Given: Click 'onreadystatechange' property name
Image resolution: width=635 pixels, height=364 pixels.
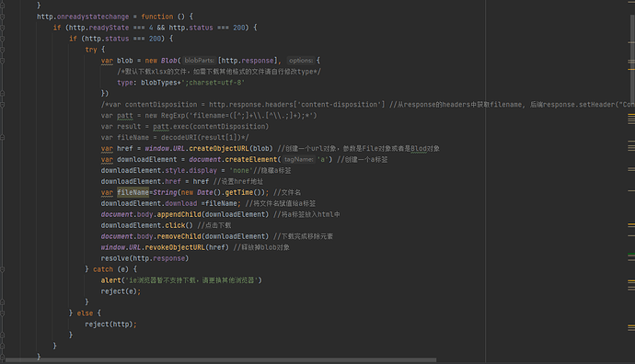Looking at the screenshot, I should click(x=93, y=17).
